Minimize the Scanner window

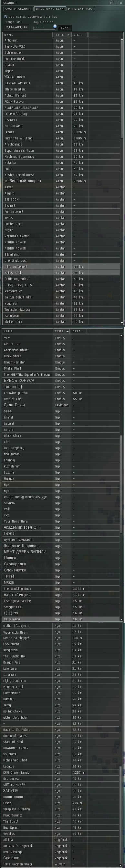coord(117,3)
